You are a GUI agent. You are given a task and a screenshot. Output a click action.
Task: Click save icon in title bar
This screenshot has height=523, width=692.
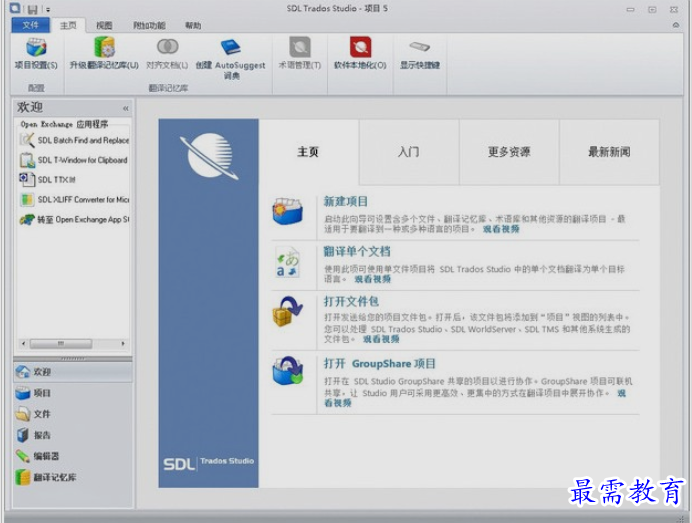(33, 9)
